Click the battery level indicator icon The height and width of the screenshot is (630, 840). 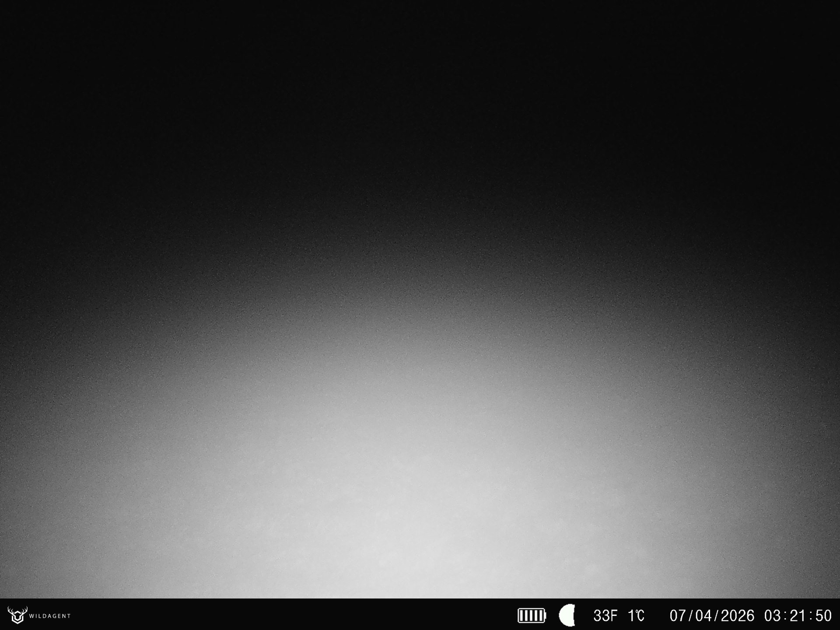[x=532, y=616]
